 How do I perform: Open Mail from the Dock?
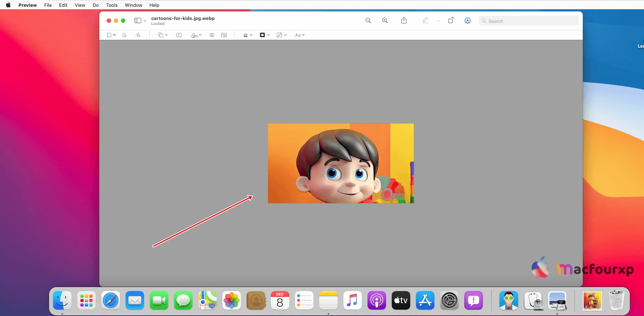pyautogui.click(x=135, y=301)
